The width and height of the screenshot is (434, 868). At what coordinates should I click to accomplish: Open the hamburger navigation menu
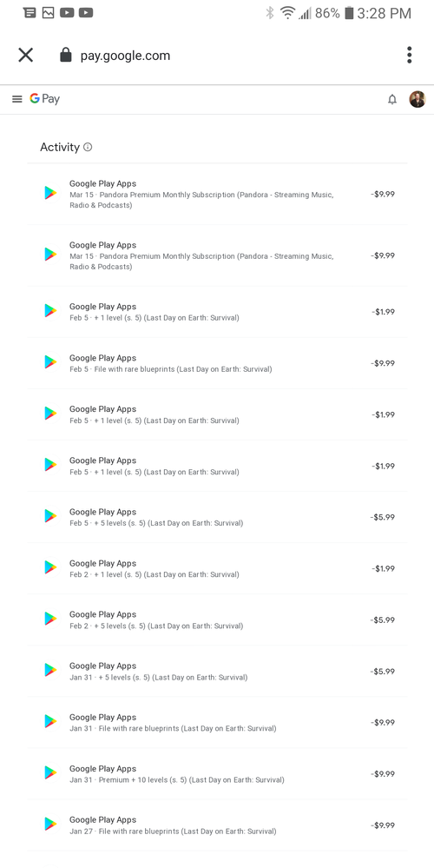pos(17,99)
